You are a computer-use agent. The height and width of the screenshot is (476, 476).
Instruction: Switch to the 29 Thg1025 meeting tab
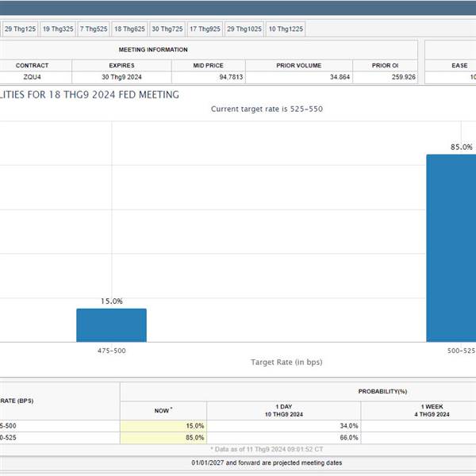point(244,29)
